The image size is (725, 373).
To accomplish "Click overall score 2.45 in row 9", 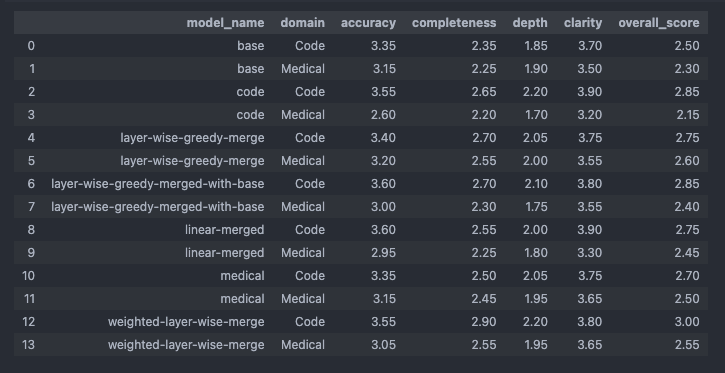I will (687, 253).
